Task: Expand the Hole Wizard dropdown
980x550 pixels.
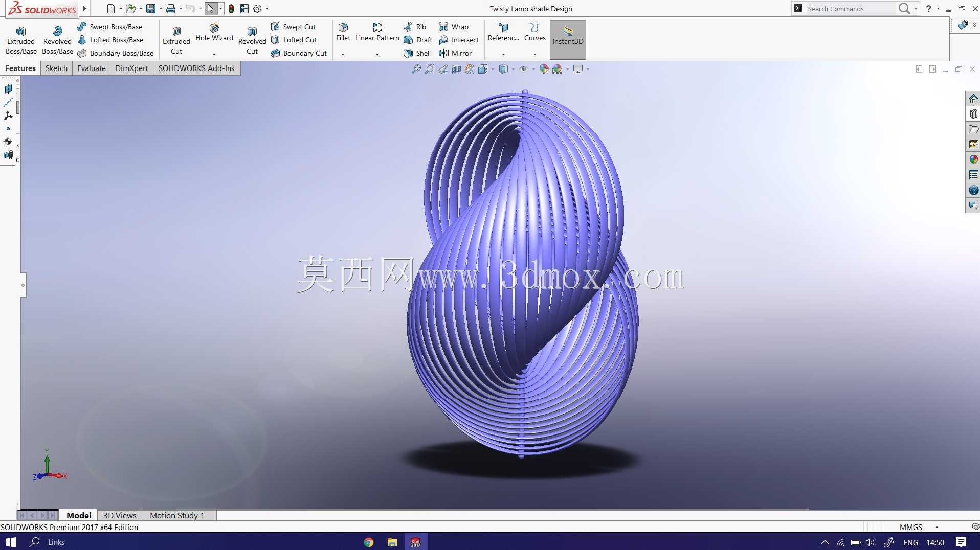Action: pos(214,54)
